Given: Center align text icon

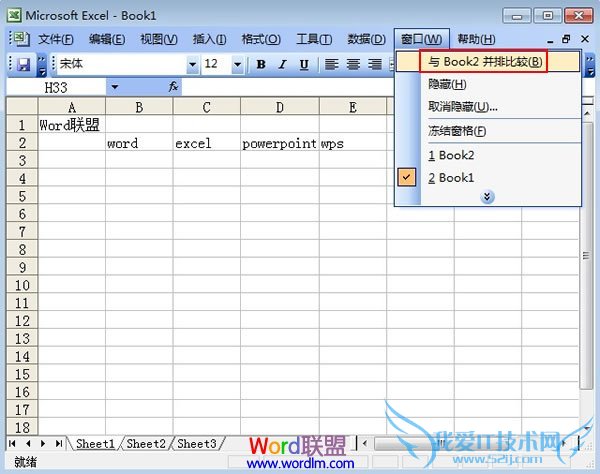Looking at the screenshot, I should pos(353,64).
